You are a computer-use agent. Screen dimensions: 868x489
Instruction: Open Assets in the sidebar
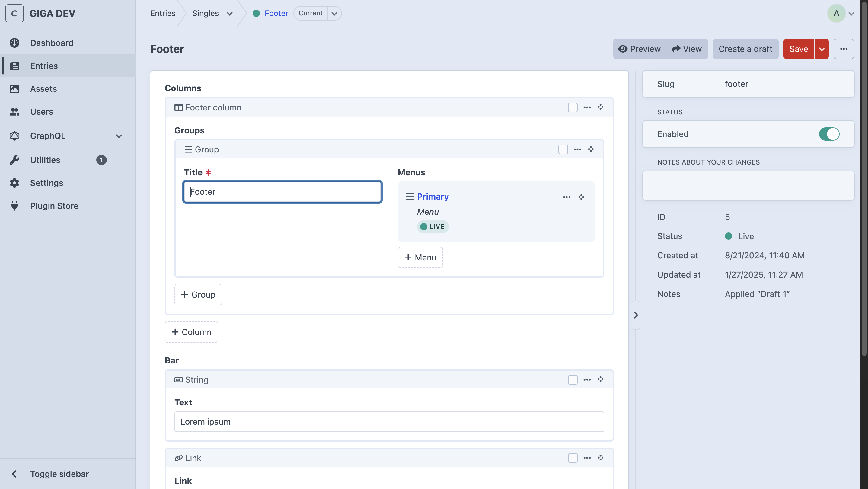(x=43, y=89)
